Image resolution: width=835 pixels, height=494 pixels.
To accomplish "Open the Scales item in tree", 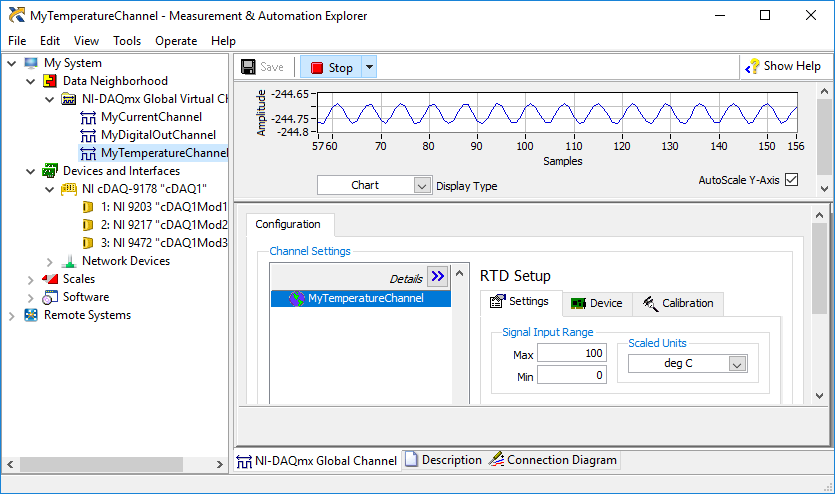I will point(79,279).
